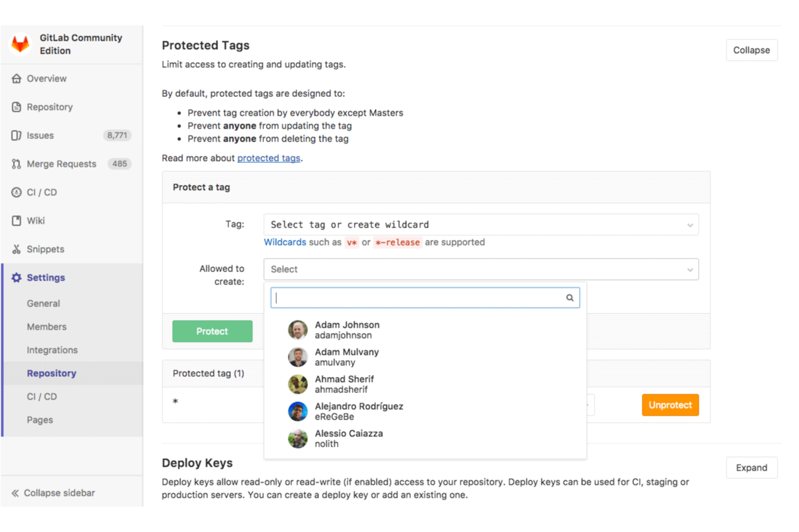
Task: Click the Settings gear icon
Action: coord(17,278)
